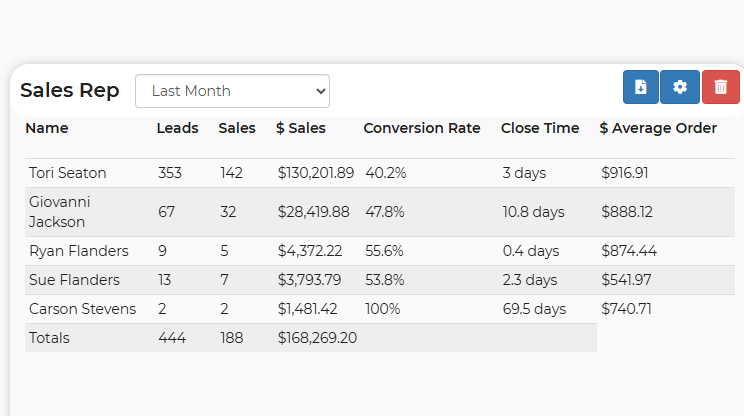Click the $874.44 average order
Image resolution: width=744 pixels, height=416 pixels.
click(x=629, y=250)
